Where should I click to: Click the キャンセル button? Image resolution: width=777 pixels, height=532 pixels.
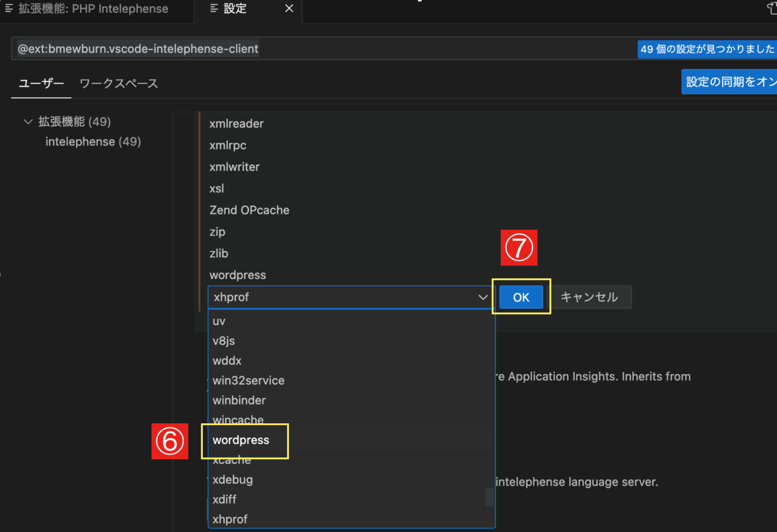pos(590,297)
